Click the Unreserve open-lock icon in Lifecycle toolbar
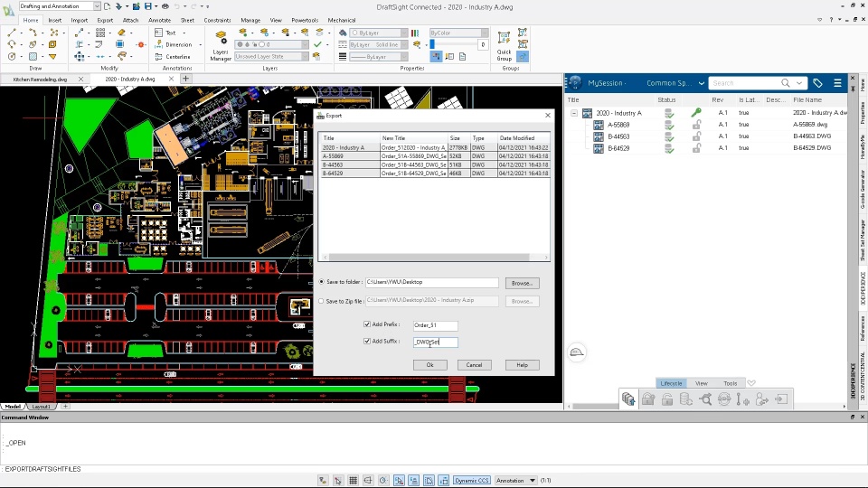Screen dimensions: 868x488 (667, 399)
